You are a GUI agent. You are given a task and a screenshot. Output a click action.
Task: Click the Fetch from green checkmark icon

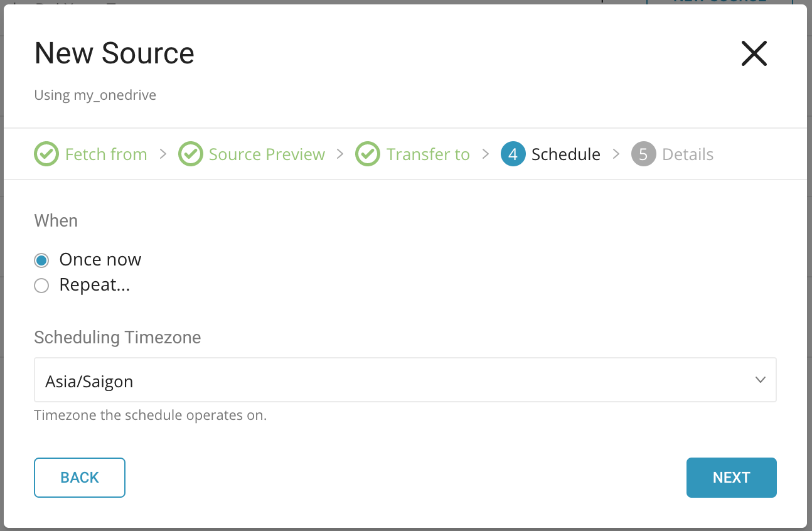45,154
